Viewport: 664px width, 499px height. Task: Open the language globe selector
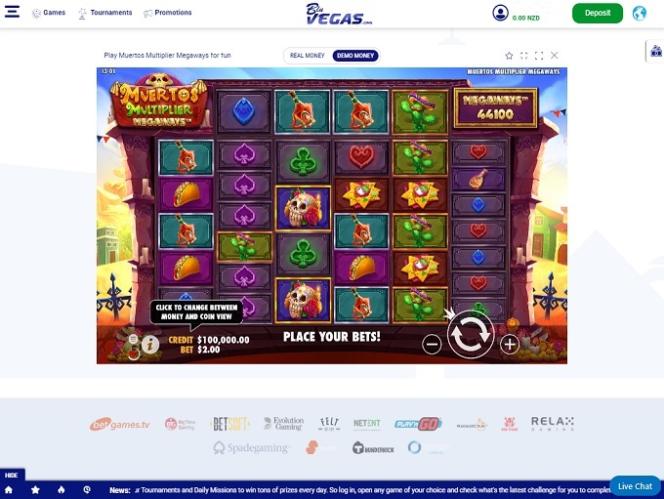(639, 13)
